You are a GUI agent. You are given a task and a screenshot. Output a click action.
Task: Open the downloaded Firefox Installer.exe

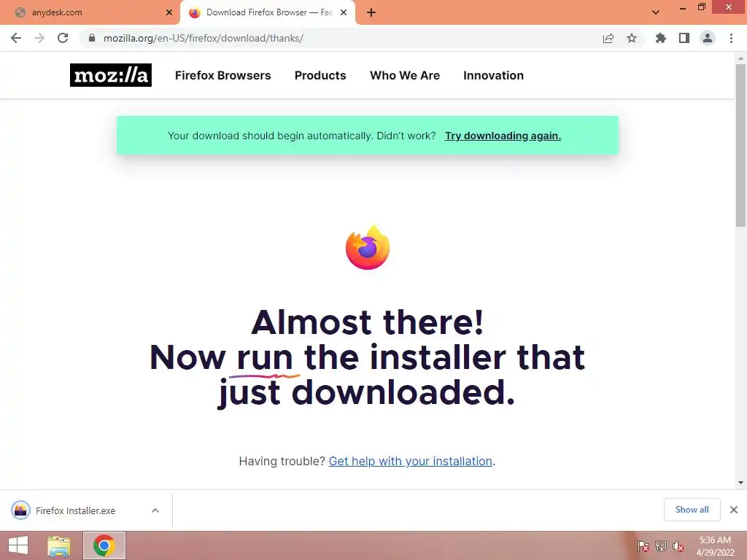point(75,510)
